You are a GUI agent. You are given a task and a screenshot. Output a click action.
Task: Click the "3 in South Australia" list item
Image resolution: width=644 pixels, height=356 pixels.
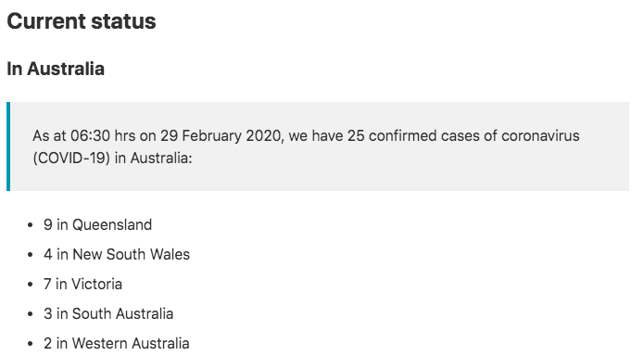[x=108, y=313]
